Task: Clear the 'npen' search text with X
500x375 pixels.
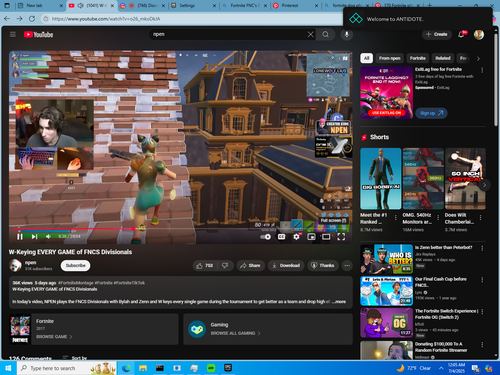Action: tap(310, 34)
